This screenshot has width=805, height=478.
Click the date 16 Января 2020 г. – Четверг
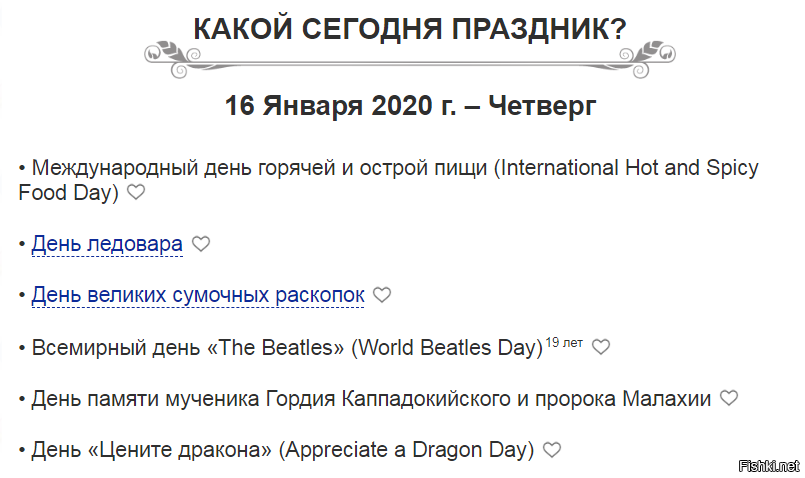coord(410,105)
